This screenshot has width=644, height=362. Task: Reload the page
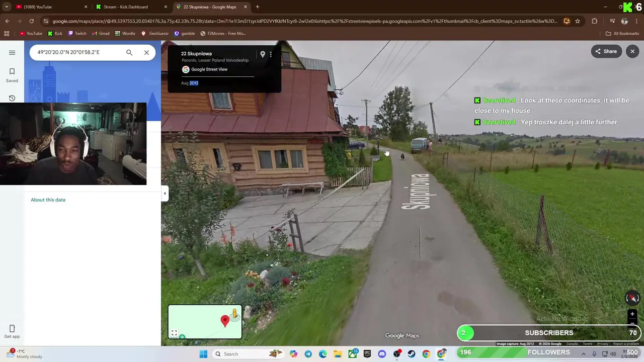pyautogui.click(x=31, y=21)
